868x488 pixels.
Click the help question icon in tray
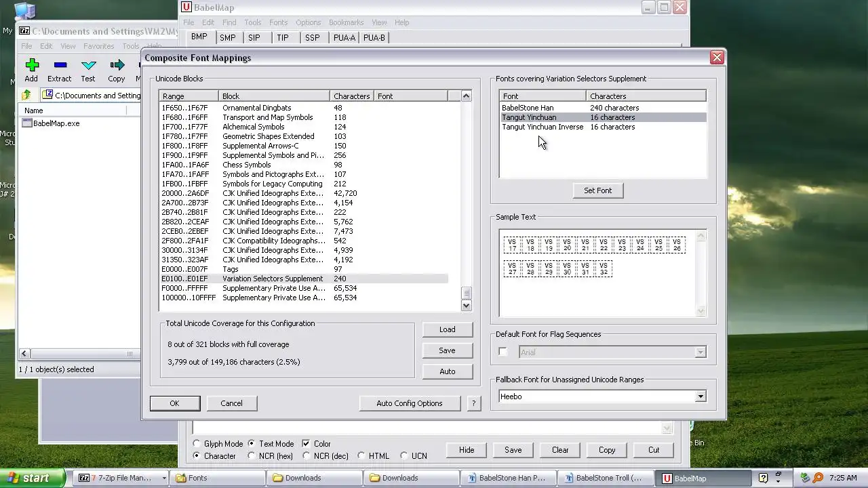[763, 478]
